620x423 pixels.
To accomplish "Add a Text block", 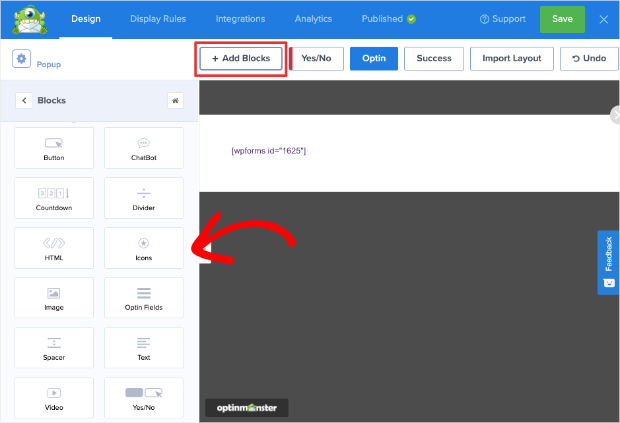I will click(144, 347).
